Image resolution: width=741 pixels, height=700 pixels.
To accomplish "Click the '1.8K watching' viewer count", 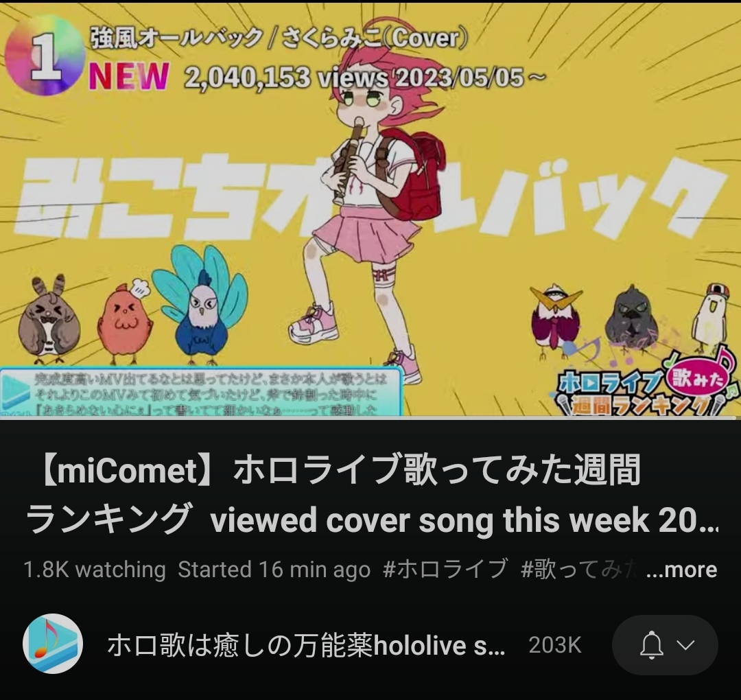I will [95, 570].
